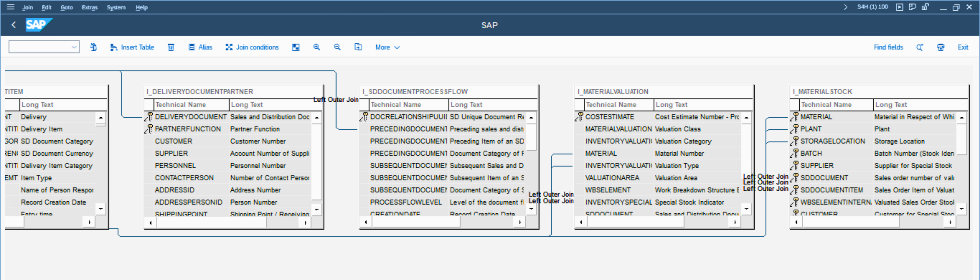
Task: Open the Goto menu
Action: (67, 7)
